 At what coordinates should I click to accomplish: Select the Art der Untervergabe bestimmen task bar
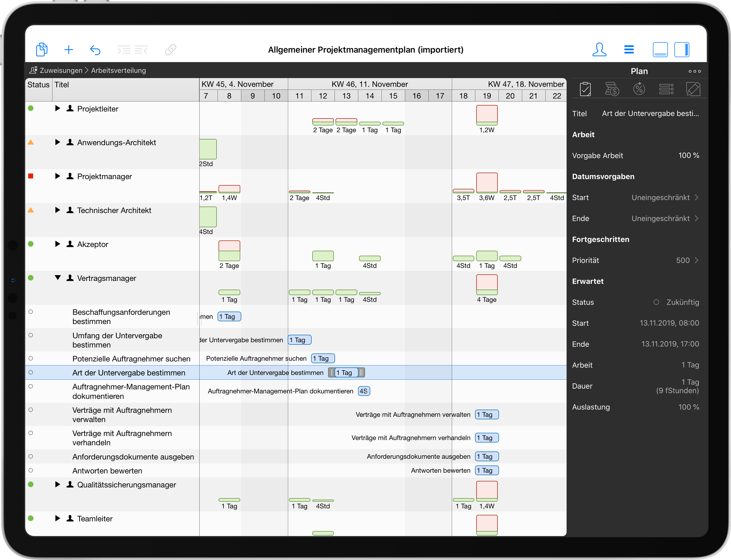point(346,372)
